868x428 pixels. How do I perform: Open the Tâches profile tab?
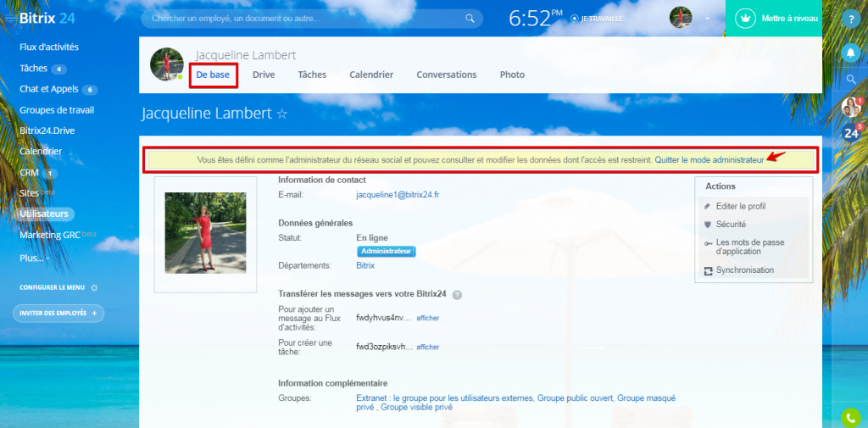tap(312, 75)
